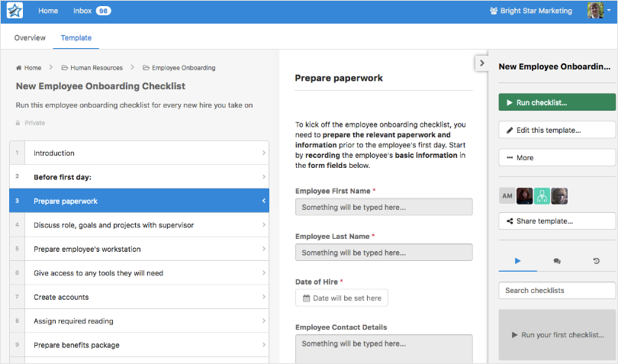The height and width of the screenshot is (364, 618).
Task: Select Discuss role, goals and projects task
Action: coord(139,225)
